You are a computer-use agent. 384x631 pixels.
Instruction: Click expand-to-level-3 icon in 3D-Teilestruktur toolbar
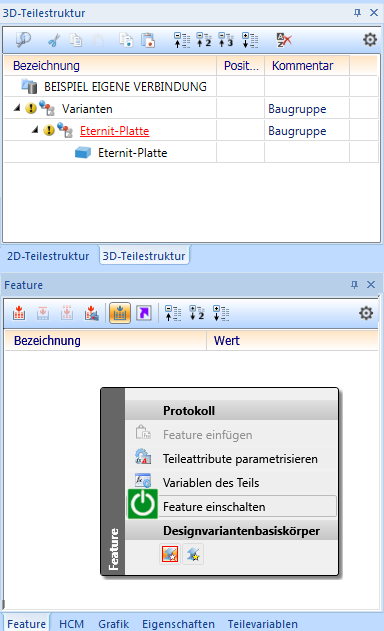[x=226, y=40]
